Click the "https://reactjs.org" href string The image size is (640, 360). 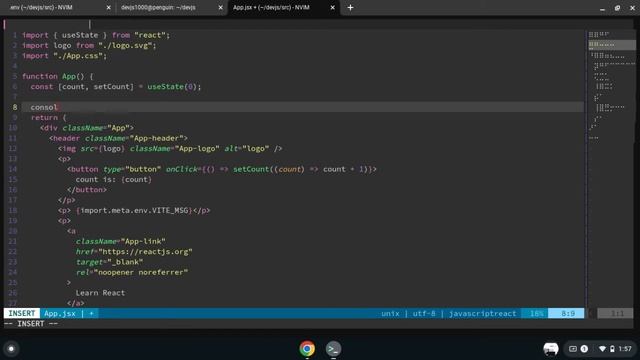click(145, 251)
